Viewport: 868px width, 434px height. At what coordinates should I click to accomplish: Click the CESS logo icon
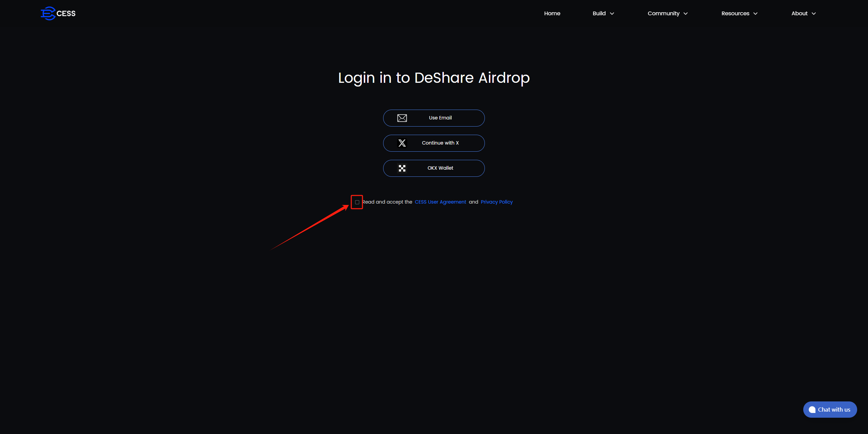(x=48, y=14)
